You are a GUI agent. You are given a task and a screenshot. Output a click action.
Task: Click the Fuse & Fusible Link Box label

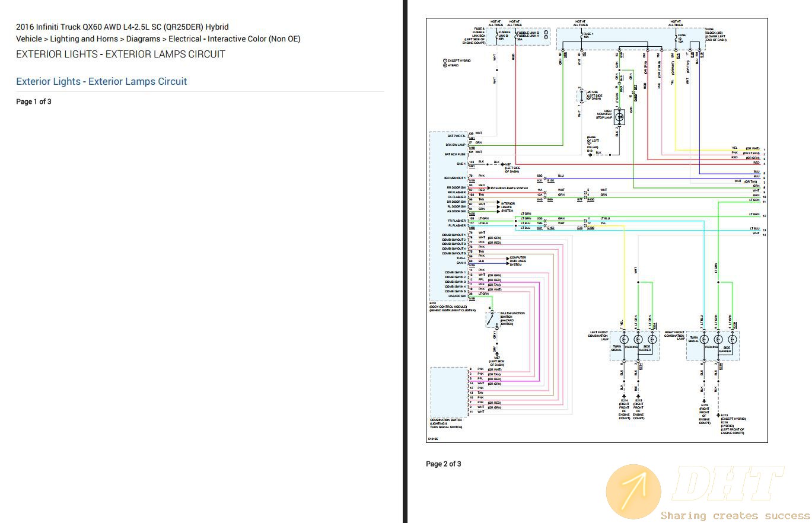[x=475, y=36]
